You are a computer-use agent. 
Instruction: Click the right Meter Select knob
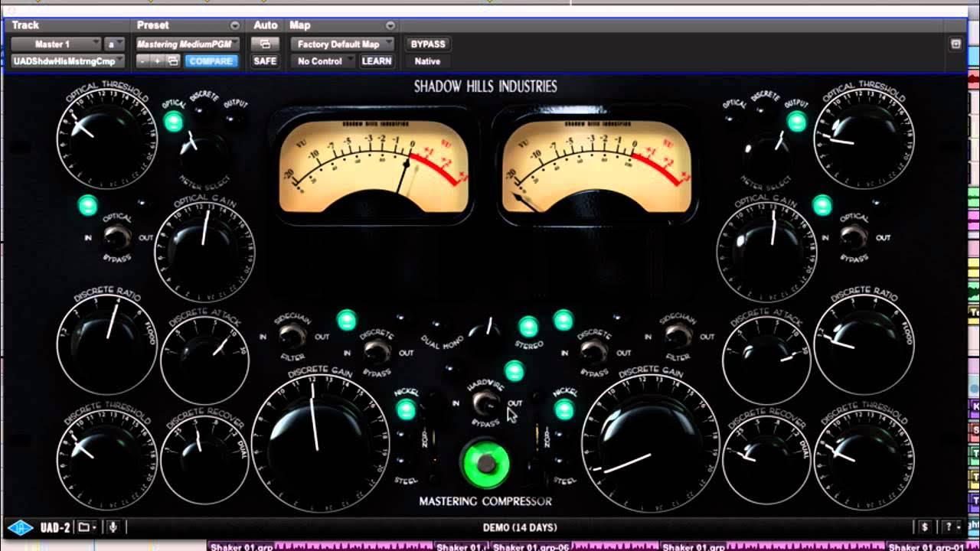pos(766,153)
